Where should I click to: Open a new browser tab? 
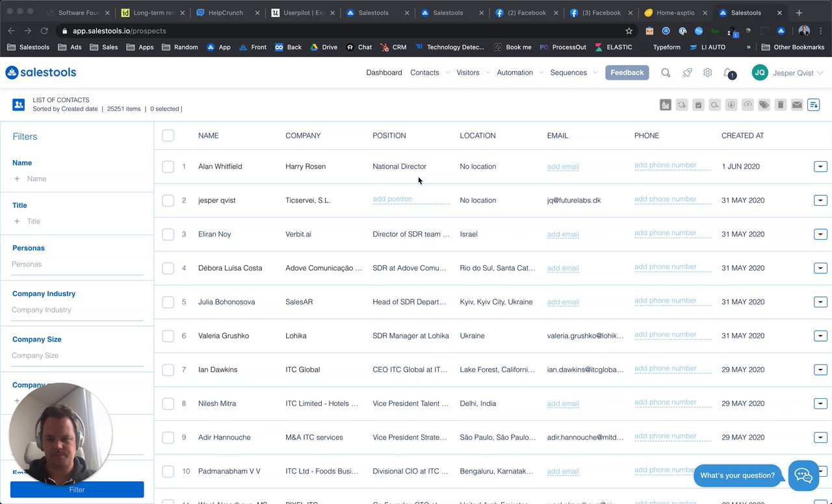tap(799, 13)
